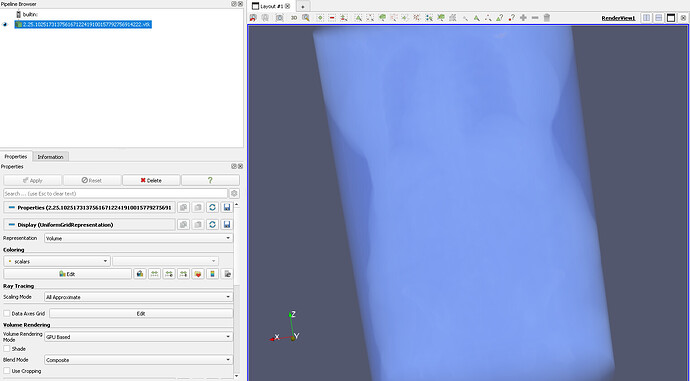Switch to the Information tab
This screenshot has width=690, height=381.
pyautogui.click(x=50, y=157)
